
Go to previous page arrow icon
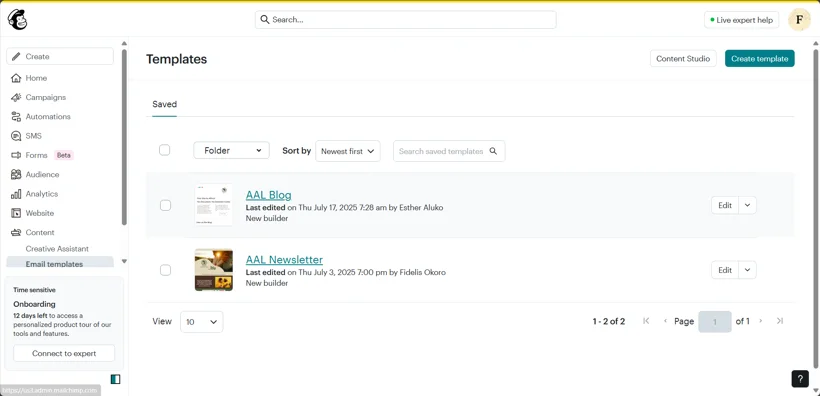(665, 321)
